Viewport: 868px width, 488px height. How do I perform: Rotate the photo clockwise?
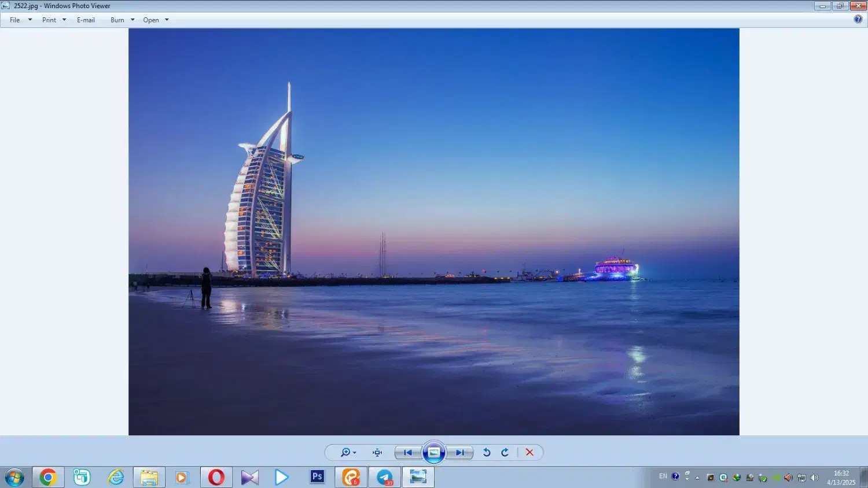[505, 453]
